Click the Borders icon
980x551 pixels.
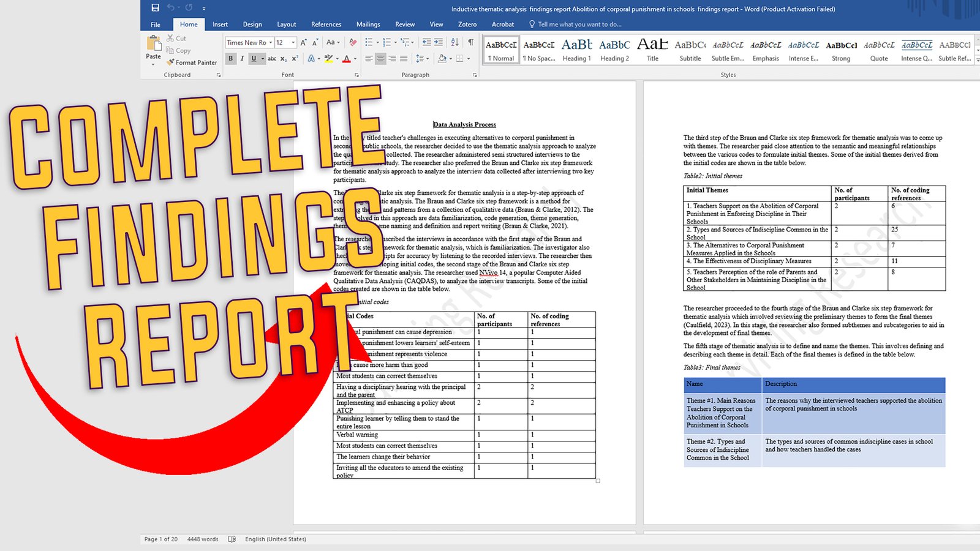[460, 59]
